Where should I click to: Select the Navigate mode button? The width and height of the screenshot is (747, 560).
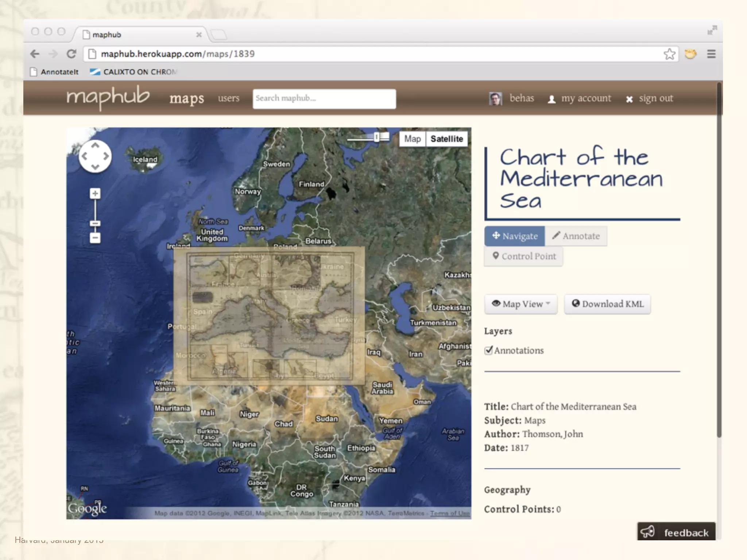(x=515, y=236)
